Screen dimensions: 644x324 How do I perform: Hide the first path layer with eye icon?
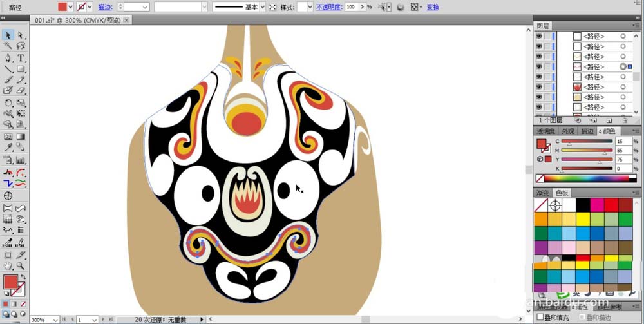[x=539, y=37]
